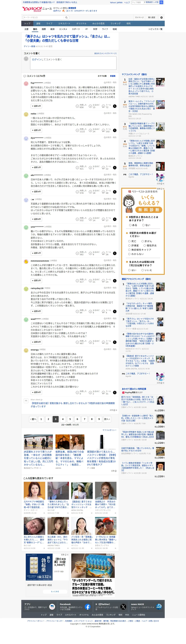Click うーん icon on the ◇◆ comment

coord(103,220)
